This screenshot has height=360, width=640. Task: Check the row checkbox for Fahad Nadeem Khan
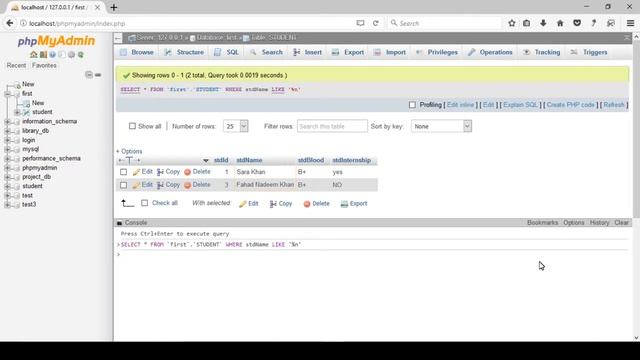(x=123, y=185)
